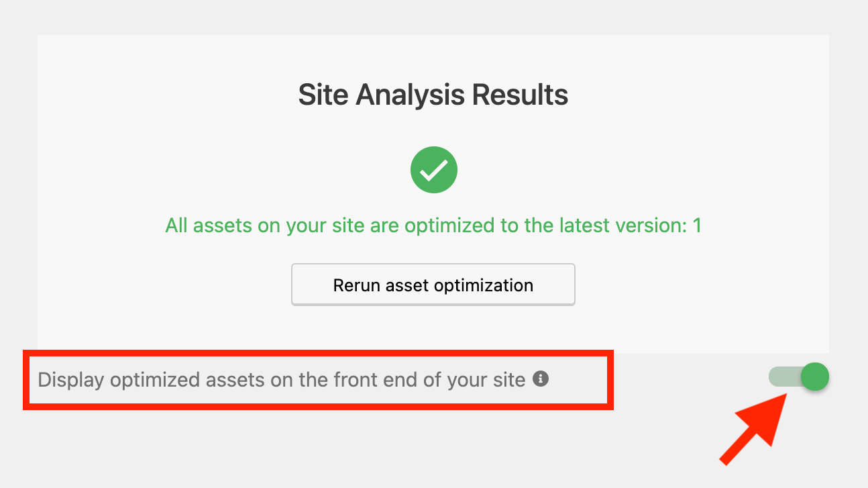868x488 pixels.
Task: Click the toggle switch track
Action: (788, 377)
